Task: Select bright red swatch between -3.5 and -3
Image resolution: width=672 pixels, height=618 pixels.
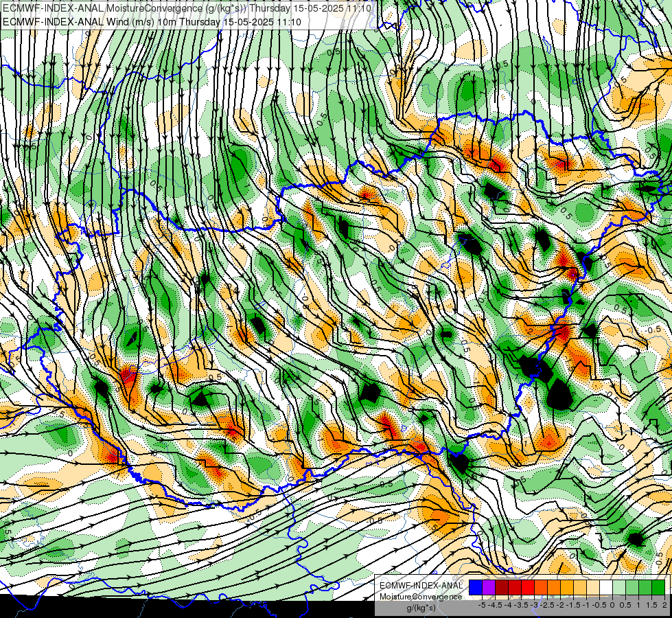Action: [x=528, y=587]
